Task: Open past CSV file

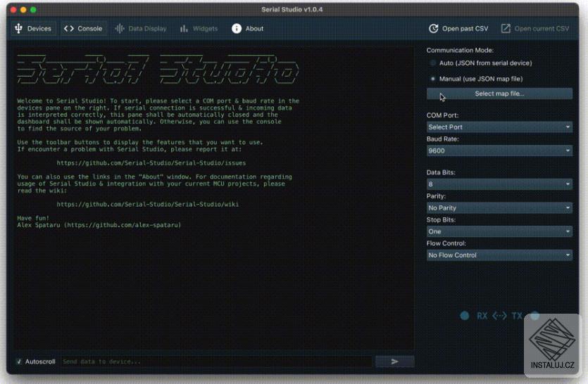Action: coord(458,28)
